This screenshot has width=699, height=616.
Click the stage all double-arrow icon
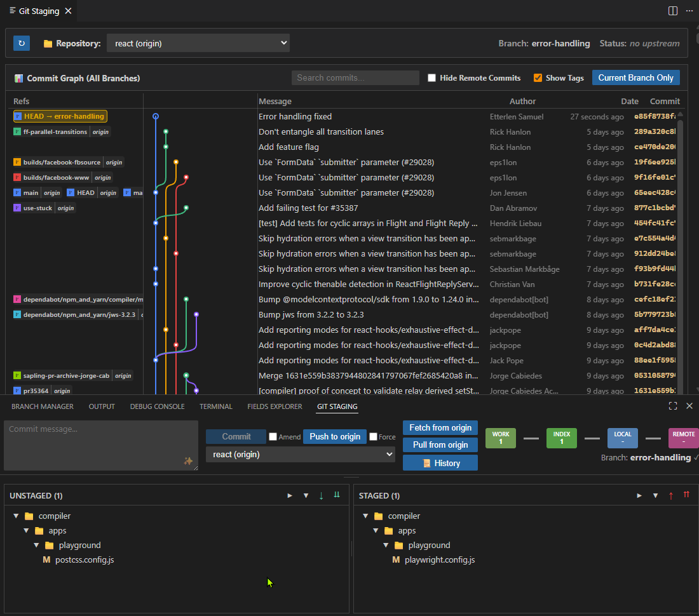coord(337,495)
